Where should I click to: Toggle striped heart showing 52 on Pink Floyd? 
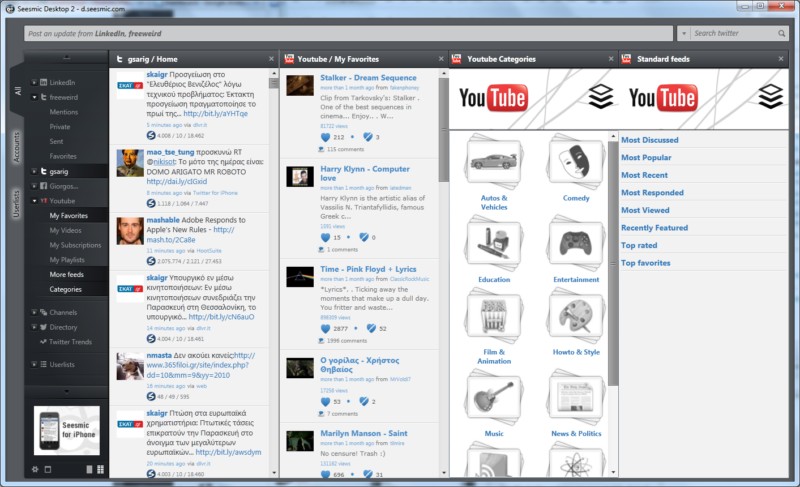(x=371, y=328)
